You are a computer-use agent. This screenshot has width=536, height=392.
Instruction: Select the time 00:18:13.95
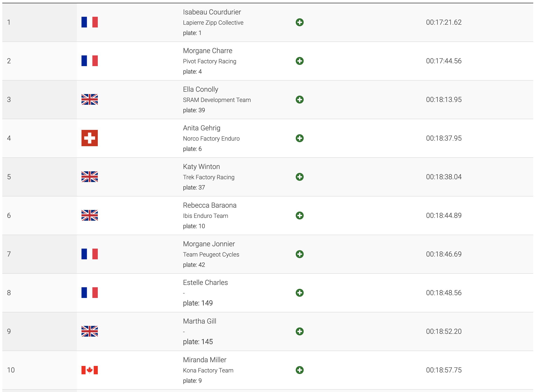(444, 100)
